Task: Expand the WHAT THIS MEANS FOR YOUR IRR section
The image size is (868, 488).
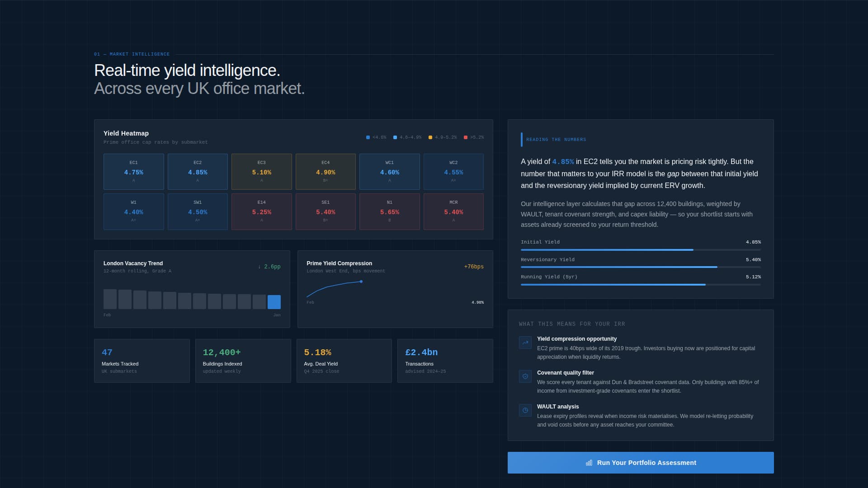Action: tap(572, 324)
